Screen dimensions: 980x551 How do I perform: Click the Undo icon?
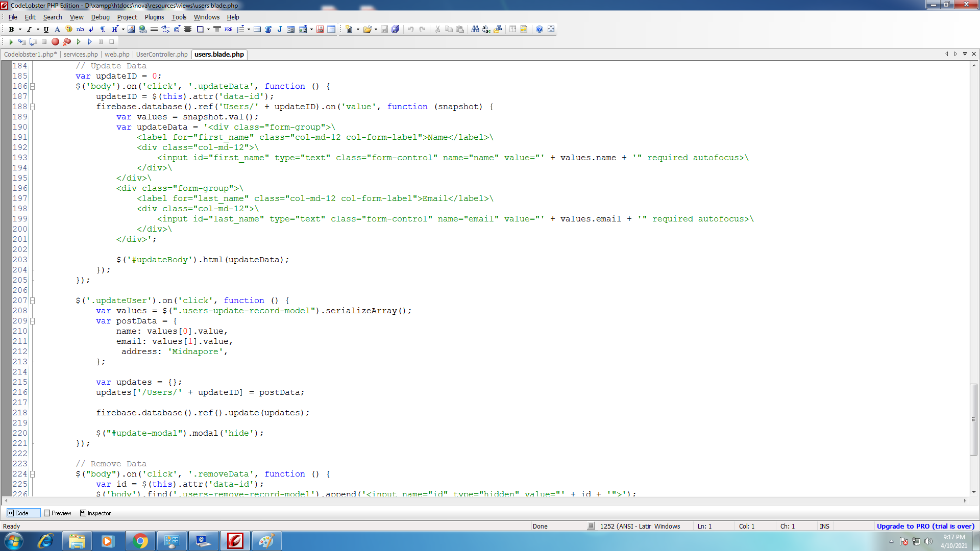pyautogui.click(x=410, y=29)
